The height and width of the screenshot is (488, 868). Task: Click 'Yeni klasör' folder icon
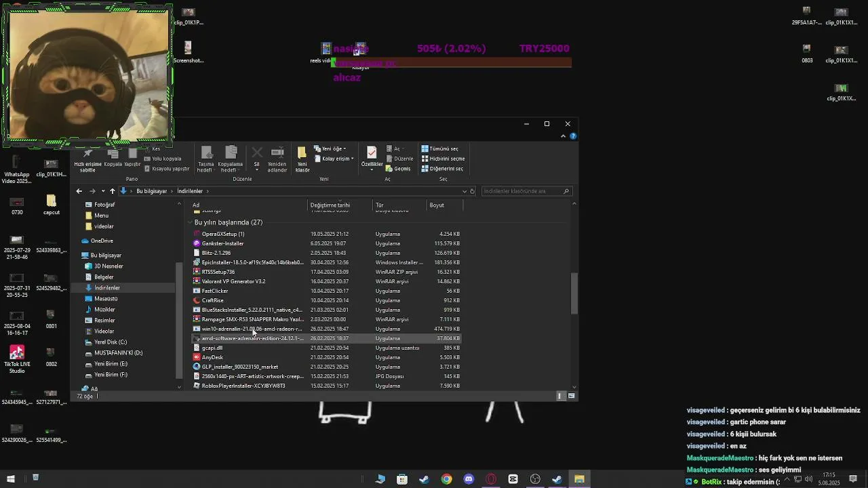[302, 153]
